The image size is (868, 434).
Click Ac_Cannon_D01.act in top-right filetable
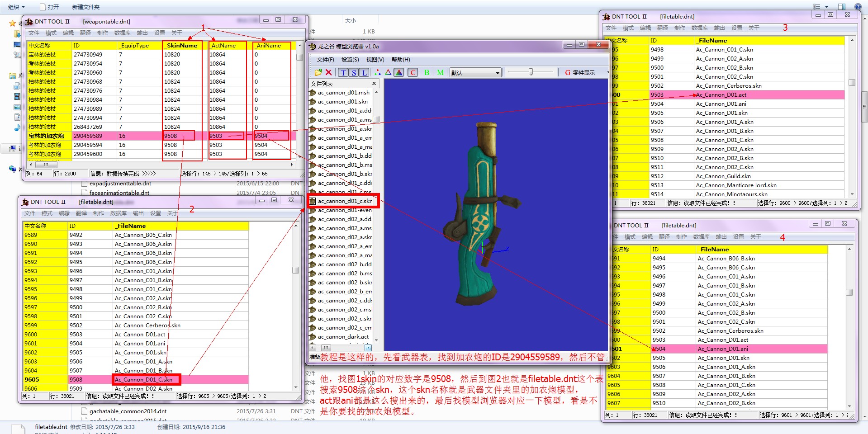click(769, 95)
